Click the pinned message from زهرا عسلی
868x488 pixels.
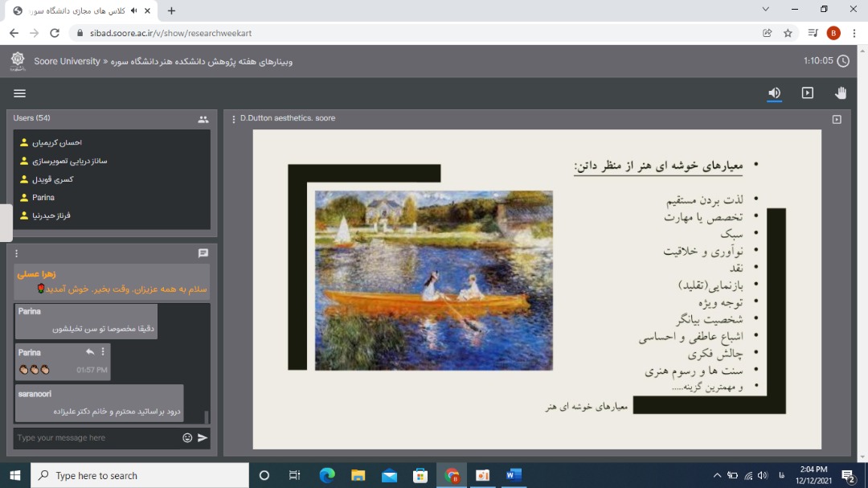pos(112,281)
